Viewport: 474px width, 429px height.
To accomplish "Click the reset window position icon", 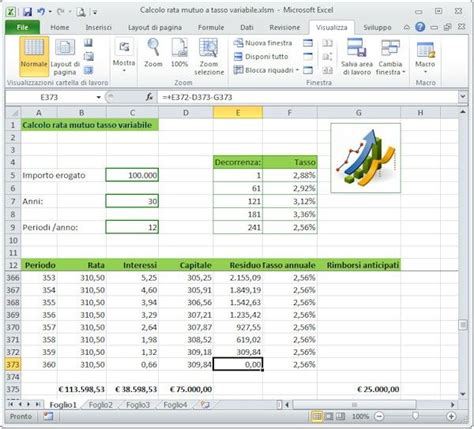I will (328, 70).
